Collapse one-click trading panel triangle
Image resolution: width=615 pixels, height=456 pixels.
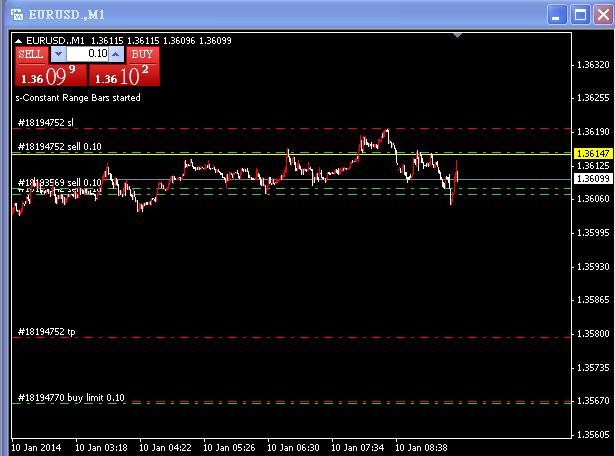tap(18, 40)
